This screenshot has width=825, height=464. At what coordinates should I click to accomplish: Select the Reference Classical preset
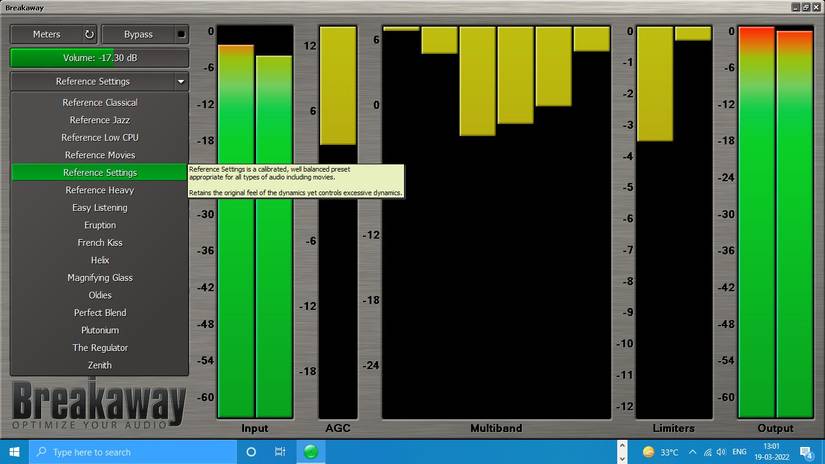99,103
